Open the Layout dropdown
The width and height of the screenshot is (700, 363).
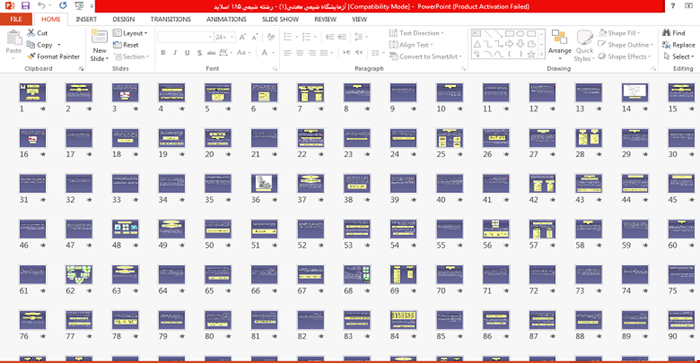130,33
